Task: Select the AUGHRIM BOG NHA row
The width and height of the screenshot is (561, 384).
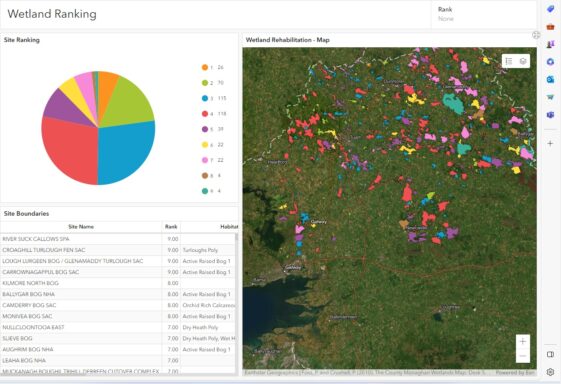Action: 118,350
